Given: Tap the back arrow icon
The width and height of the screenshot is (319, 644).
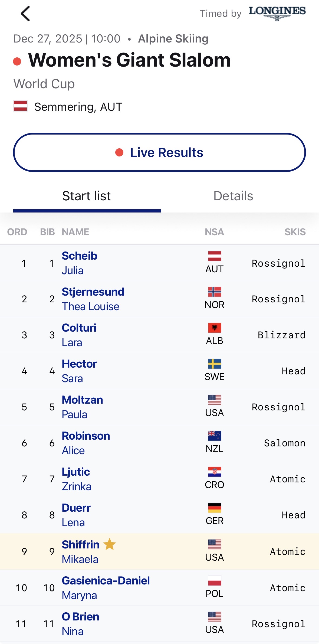Looking at the screenshot, I should coord(25,14).
